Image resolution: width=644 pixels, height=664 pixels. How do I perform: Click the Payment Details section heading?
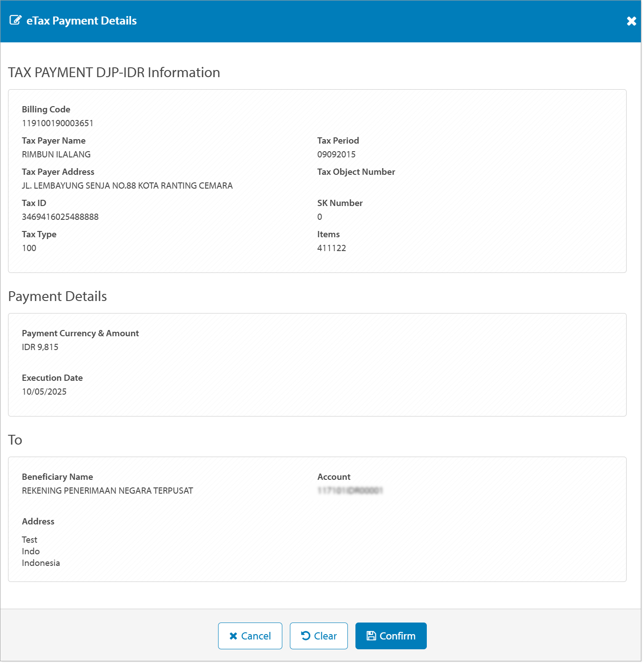[57, 296]
